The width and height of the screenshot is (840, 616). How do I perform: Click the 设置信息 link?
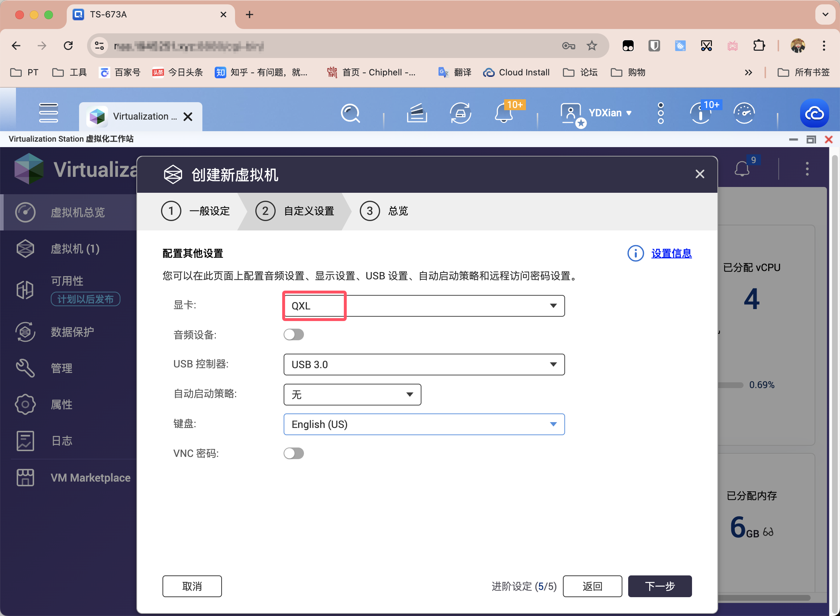670,254
